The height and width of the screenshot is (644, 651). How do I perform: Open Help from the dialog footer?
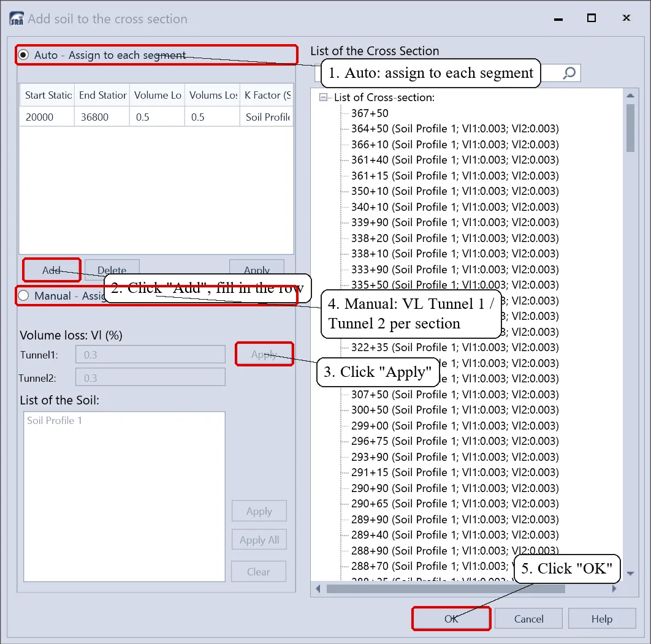pos(602,619)
